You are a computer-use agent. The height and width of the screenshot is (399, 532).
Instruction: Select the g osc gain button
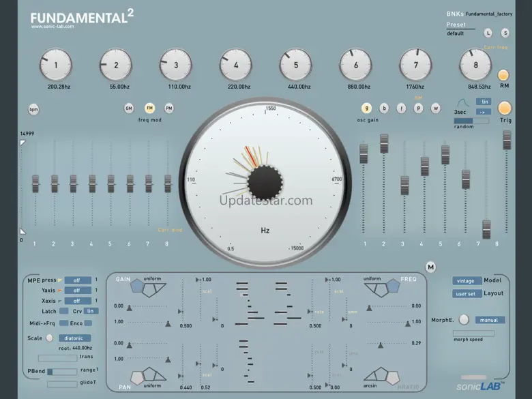tap(366, 108)
